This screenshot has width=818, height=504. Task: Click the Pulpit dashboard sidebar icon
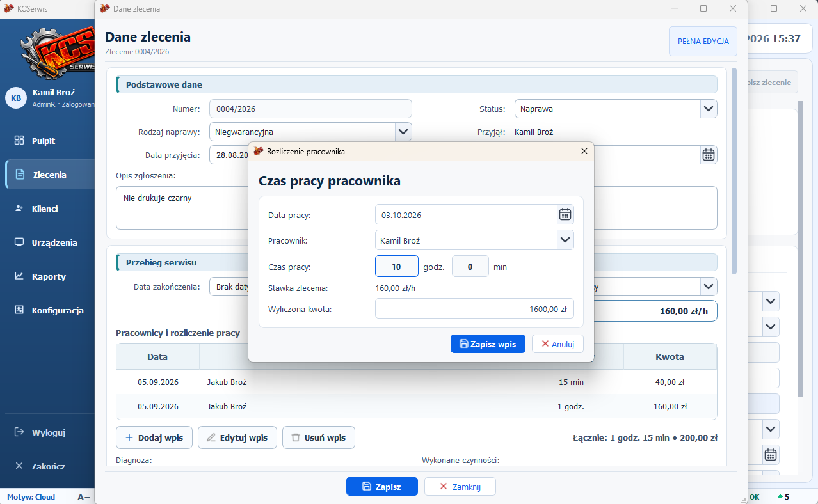(x=19, y=141)
